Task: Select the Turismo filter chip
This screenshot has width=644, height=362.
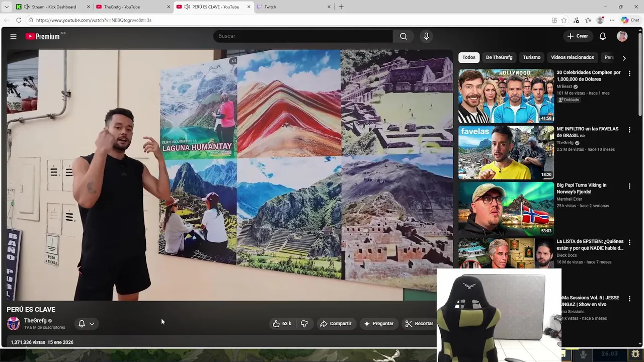Action: pos(531,57)
